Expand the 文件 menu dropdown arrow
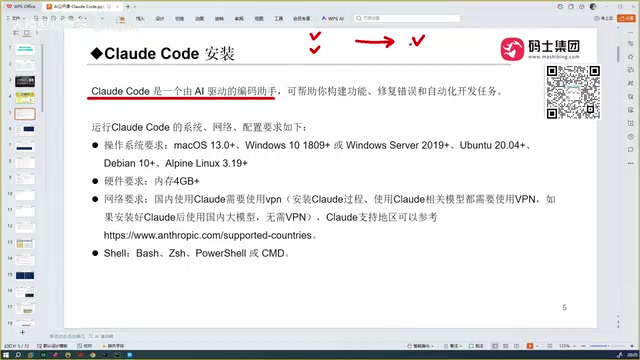The image size is (640, 360). click(x=24, y=19)
